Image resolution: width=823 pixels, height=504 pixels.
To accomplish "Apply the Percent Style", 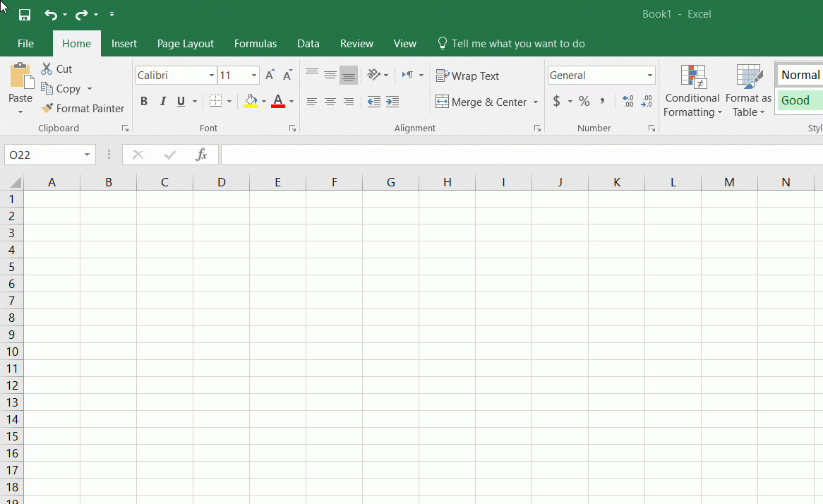I will 584,102.
